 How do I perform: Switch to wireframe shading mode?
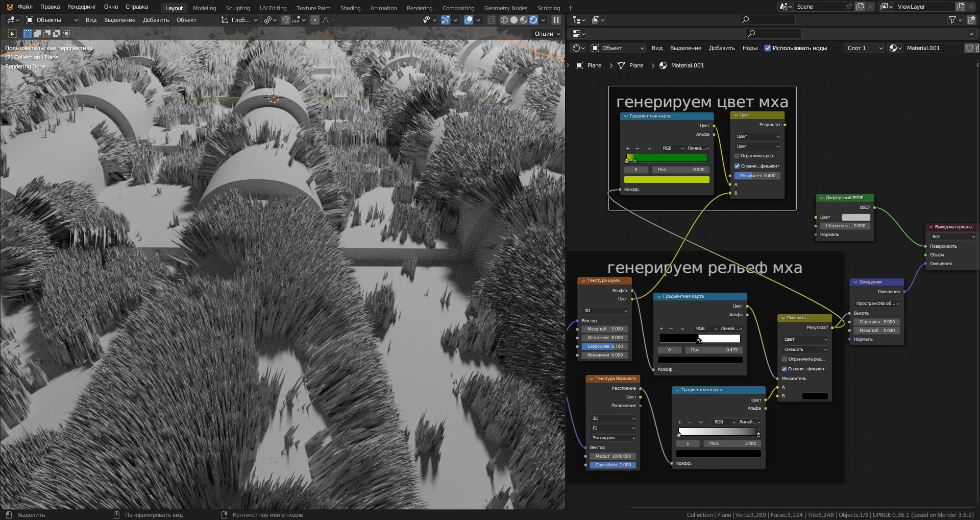[x=504, y=20]
